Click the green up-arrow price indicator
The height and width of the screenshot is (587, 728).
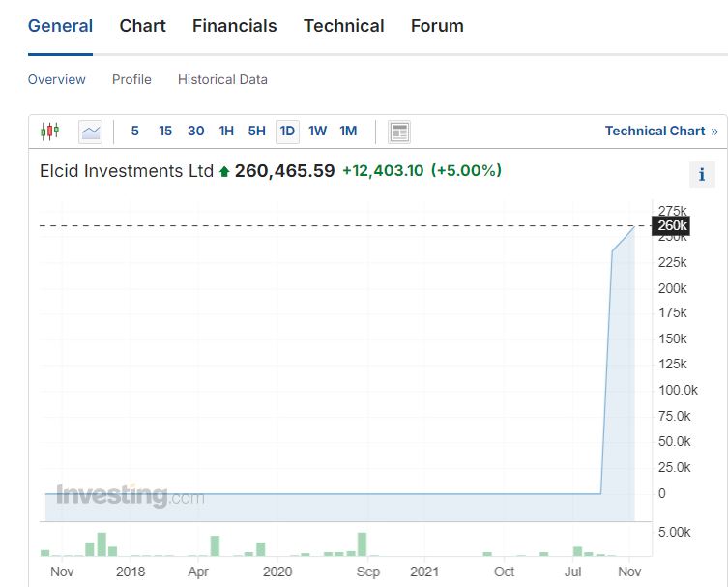tap(224, 172)
